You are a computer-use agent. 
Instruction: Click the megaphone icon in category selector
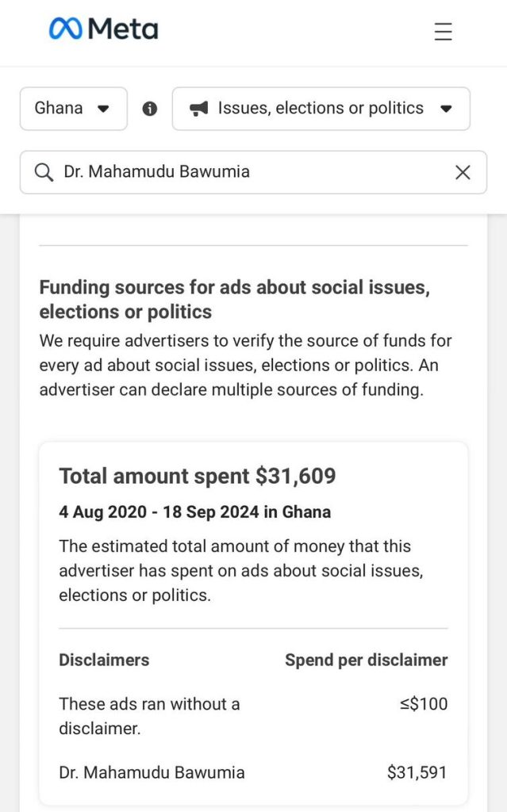pyautogui.click(x=199, y=109)
